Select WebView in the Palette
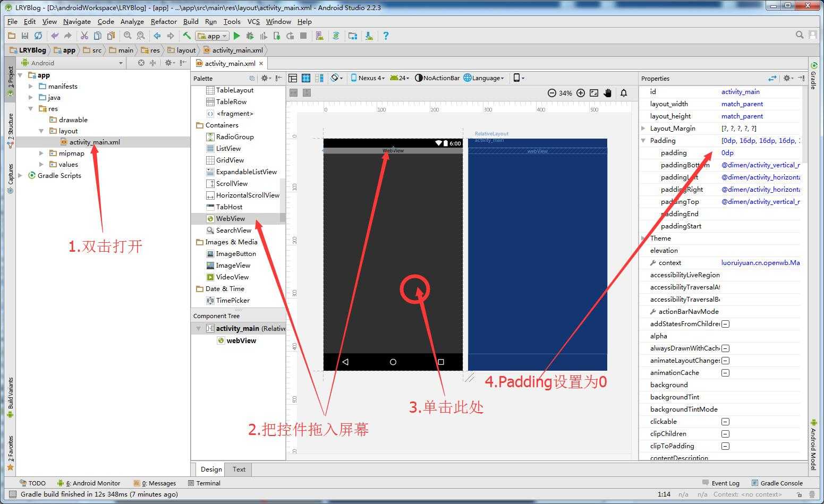The width and height of the screenshot is (824, 504). pos(231,219)
